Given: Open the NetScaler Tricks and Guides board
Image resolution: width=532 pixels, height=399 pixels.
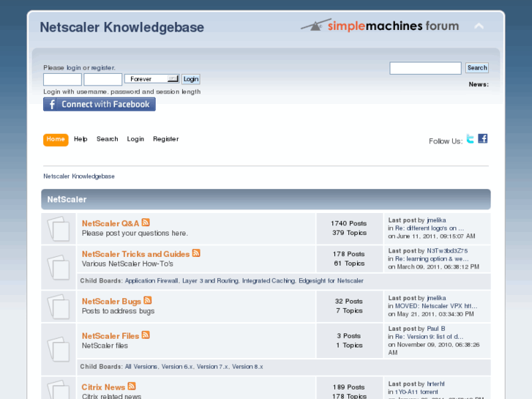Looking at the screenshot, I should (135, 254).
